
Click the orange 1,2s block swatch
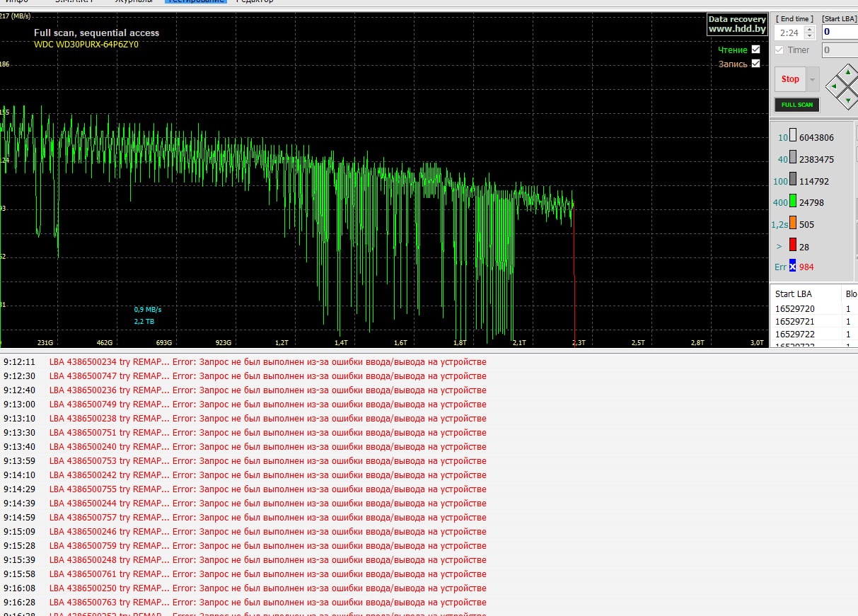coord(793,223)
